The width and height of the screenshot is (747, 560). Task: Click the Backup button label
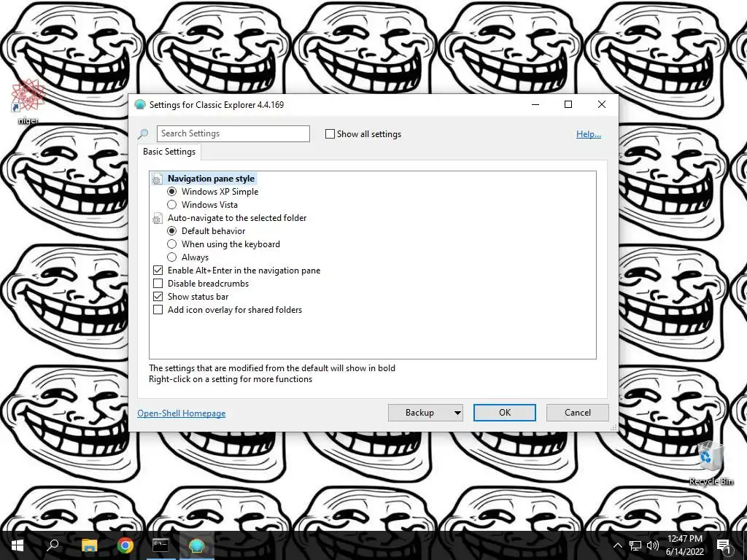click(419, 413)
